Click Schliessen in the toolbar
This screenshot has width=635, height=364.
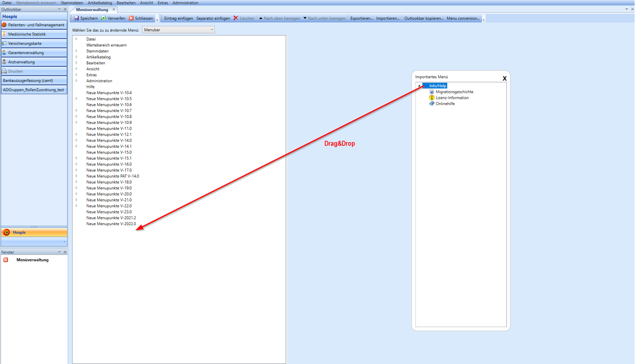141,18
